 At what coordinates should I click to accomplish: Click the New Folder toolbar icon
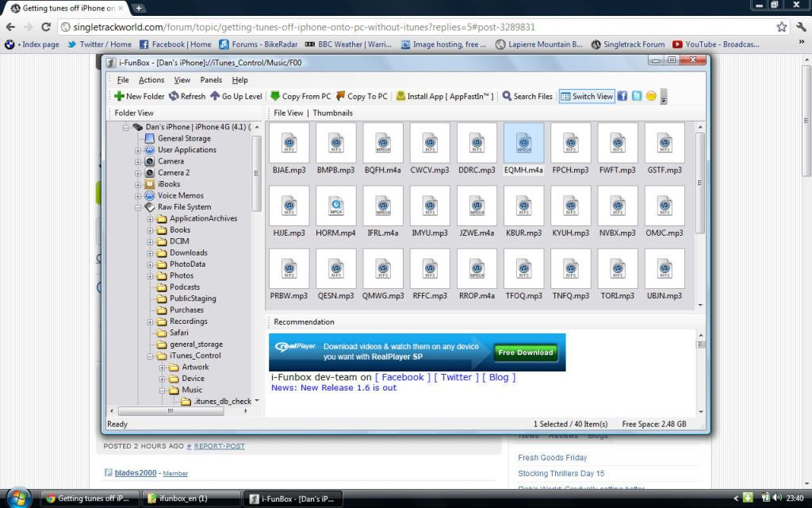pos(120,96)
